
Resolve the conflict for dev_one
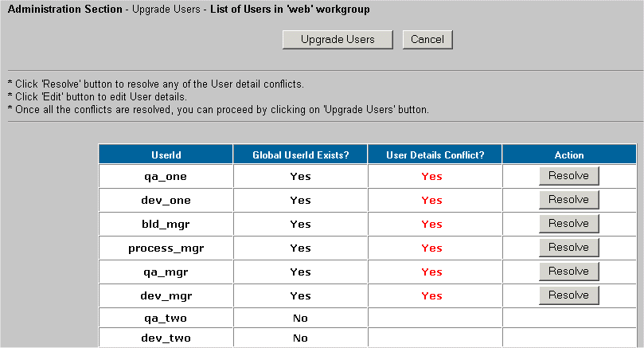pyautogui.click(x=568, y=200)
